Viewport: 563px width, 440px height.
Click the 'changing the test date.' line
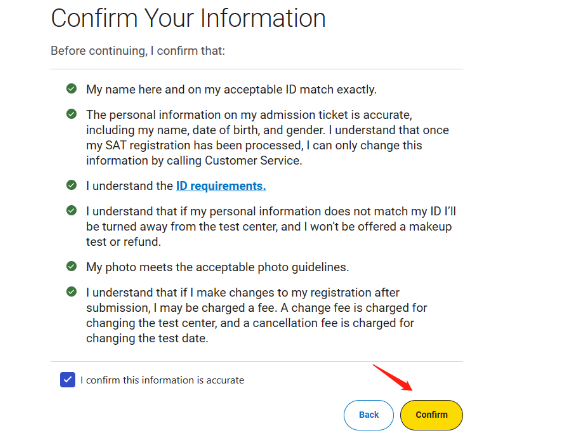click(147, 338)
